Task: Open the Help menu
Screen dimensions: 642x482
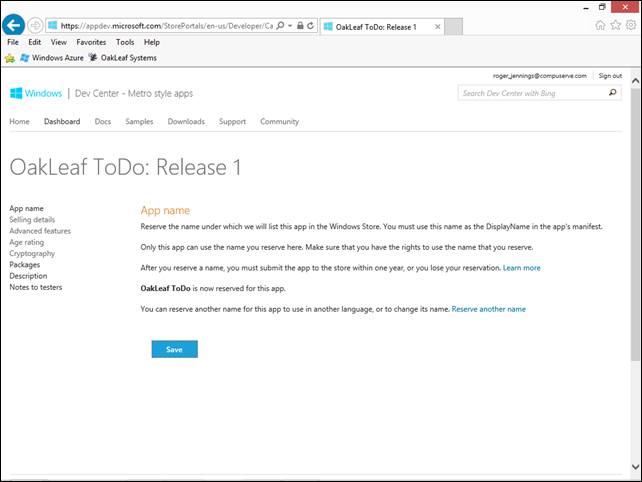Action: 151,42
